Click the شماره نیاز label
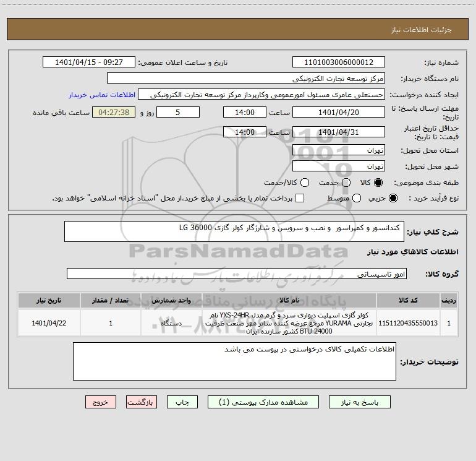 (x=441, y=63)
